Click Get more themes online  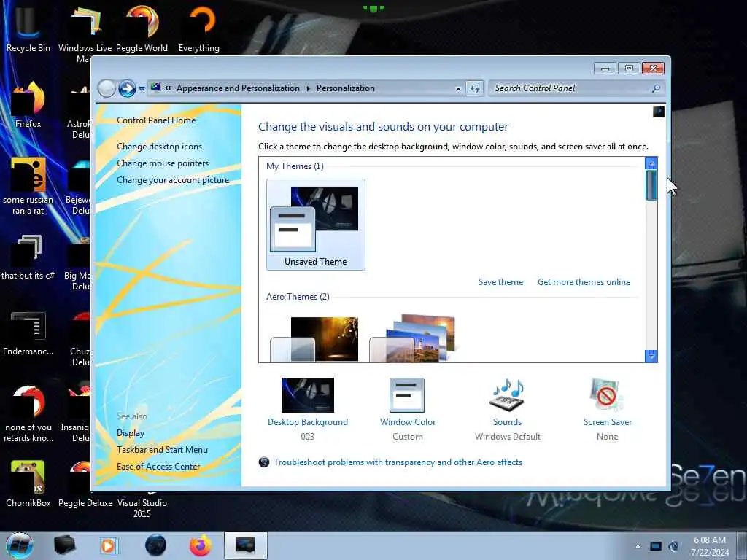click(x=584, y=282)
